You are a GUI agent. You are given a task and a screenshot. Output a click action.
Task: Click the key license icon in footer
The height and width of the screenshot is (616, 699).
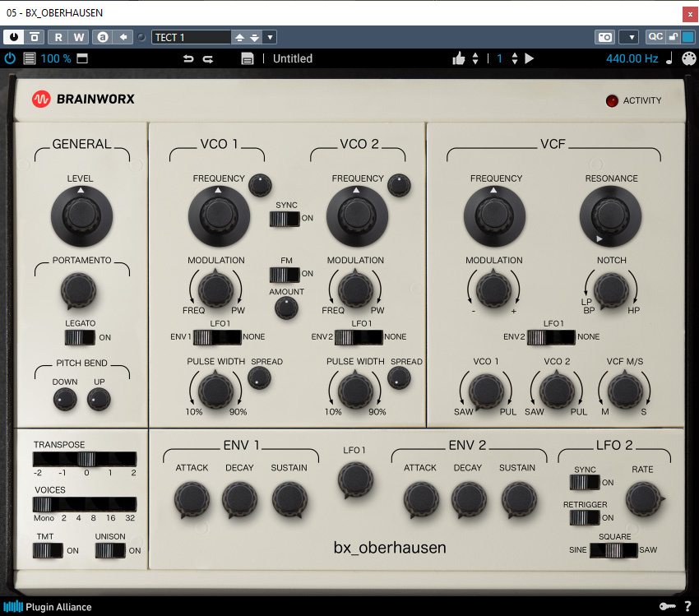click(x=668, y=606)
